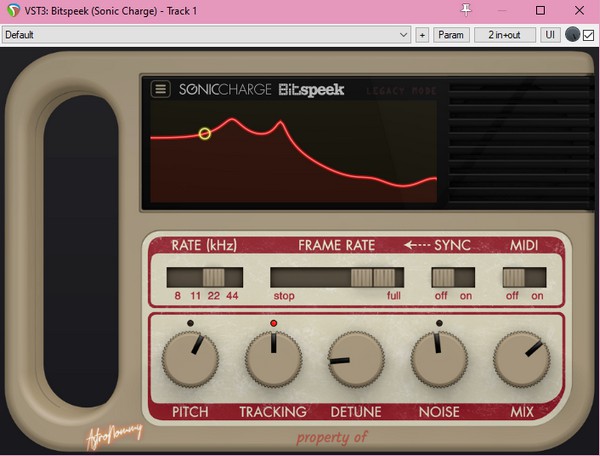
Task: Click the Detune knob
Action: click(x=356, y=359)
